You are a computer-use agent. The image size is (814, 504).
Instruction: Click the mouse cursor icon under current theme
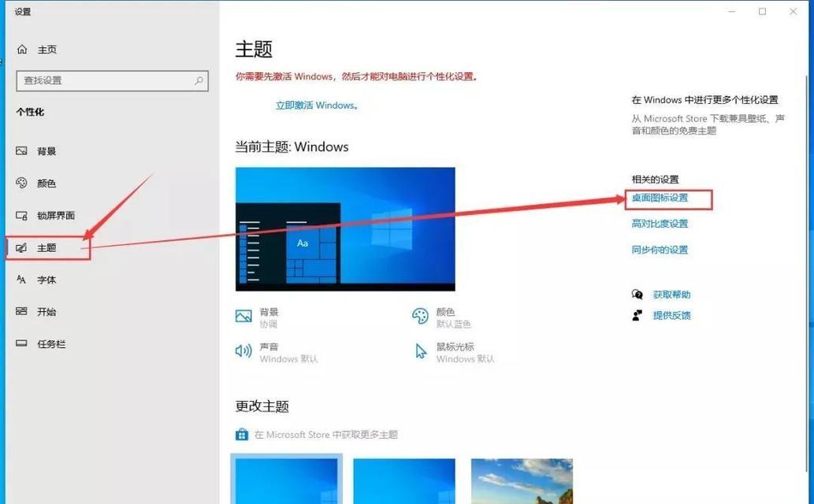[421, 351]
